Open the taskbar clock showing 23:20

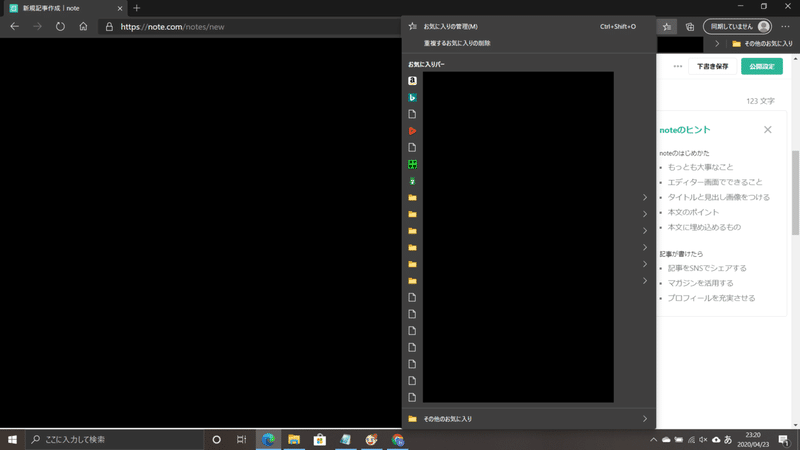pyautogui.click(x=753, y=440)
